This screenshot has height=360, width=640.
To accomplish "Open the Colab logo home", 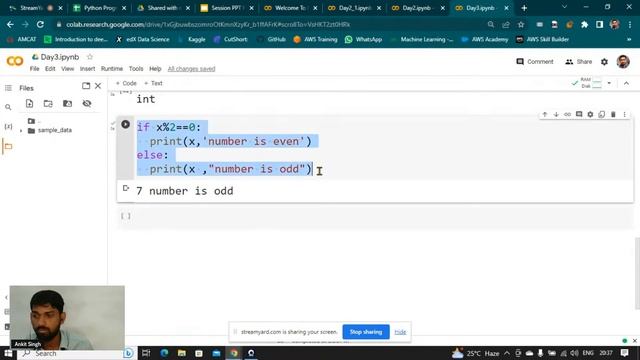I will coord(15,61).
